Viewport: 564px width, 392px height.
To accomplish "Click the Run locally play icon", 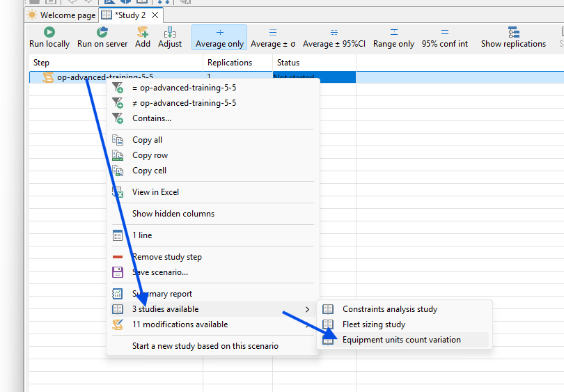I will (x=49, y=32).
